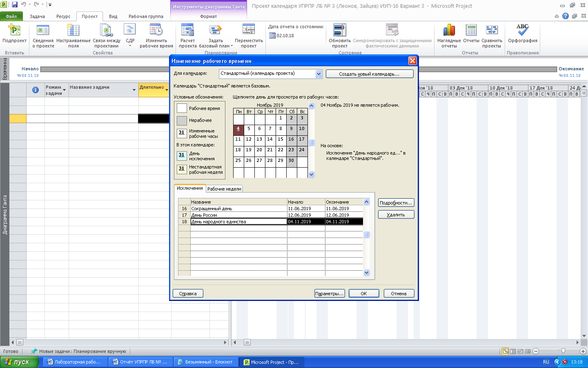This screenshot has height=368, width=588.
Task: Close the Изменение рабочего времени dialog
Action: click(412, 61)
